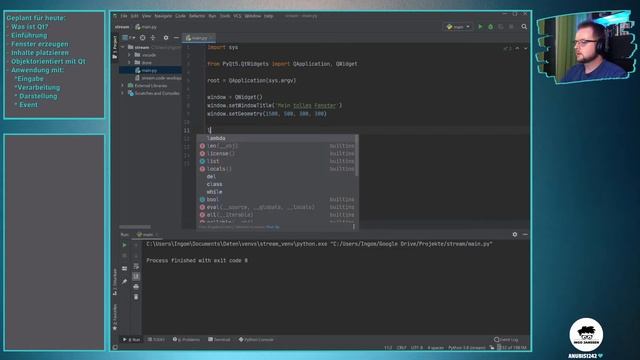Image resolution: width=640 pixels, height=360 pixels.
Task: Open the Event Log in status bar
Action: [x=506, y=340]
